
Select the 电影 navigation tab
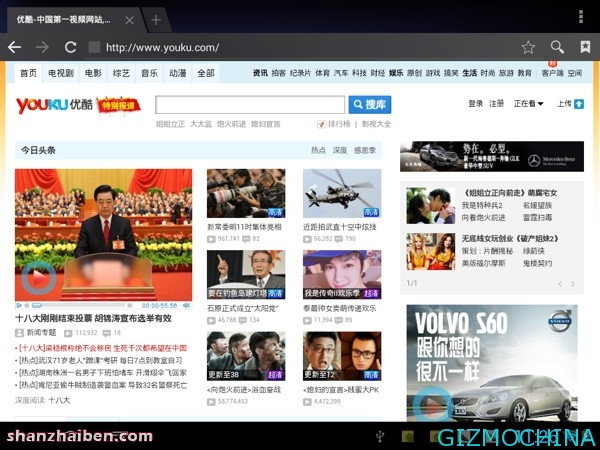tap(93, 73)
